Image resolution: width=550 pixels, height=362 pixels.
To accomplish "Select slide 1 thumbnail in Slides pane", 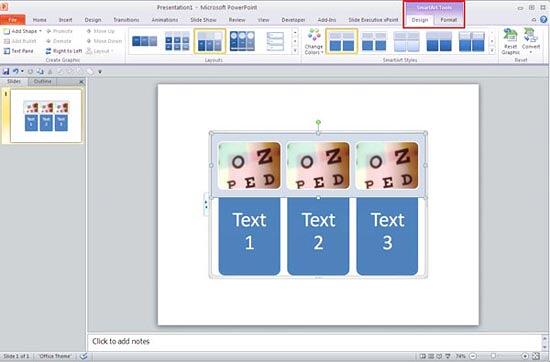I will click(x=46, y=116).
